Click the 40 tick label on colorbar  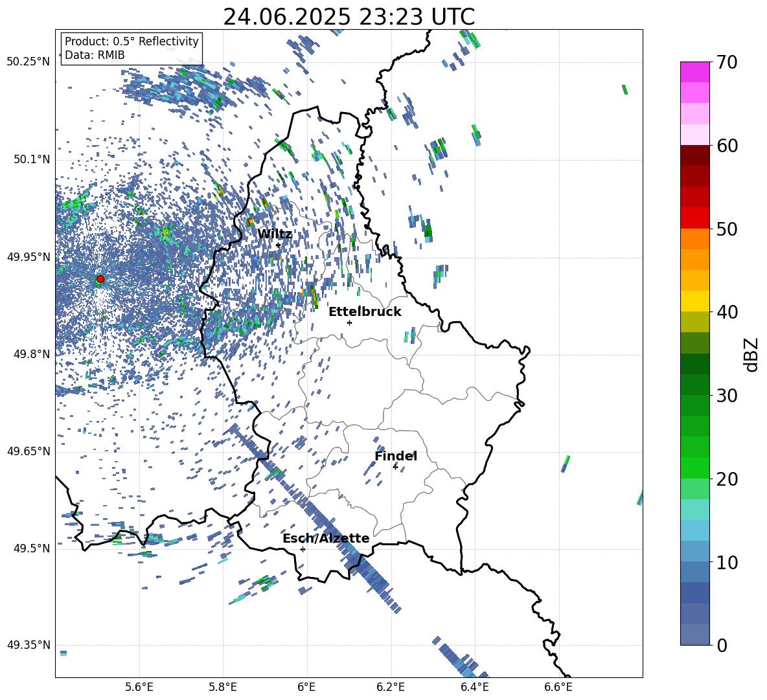click(727, 312)
